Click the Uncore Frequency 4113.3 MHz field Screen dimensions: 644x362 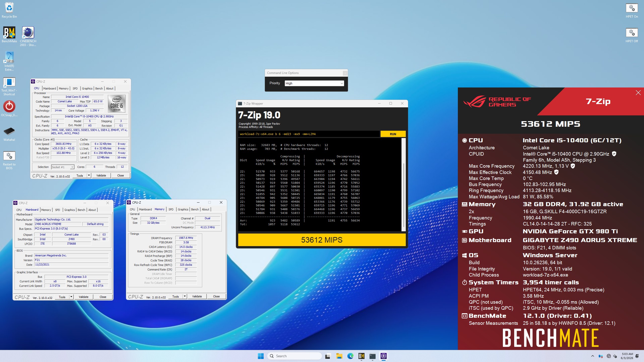click(207, 227)
